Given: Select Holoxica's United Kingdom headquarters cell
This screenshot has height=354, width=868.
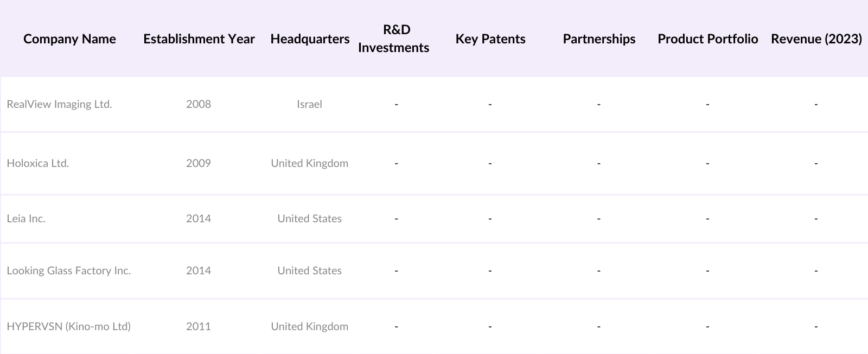Looking at the screenshot, I should 309,163.
